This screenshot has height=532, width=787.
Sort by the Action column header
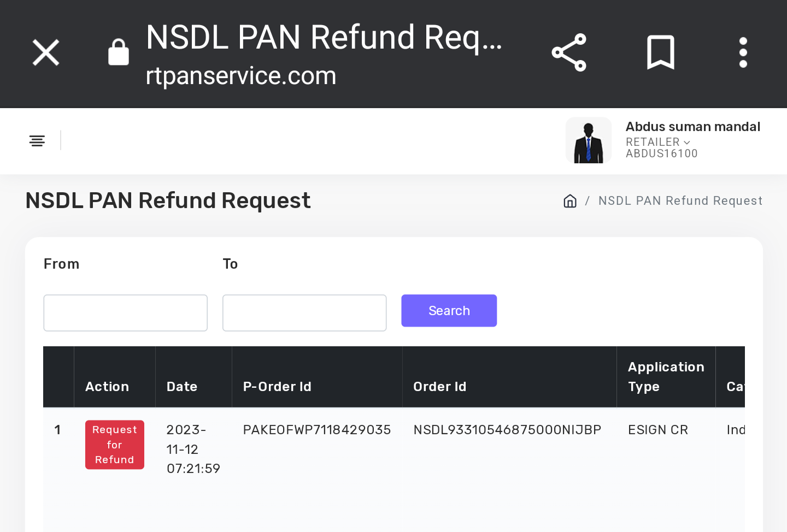pos(107,387)
